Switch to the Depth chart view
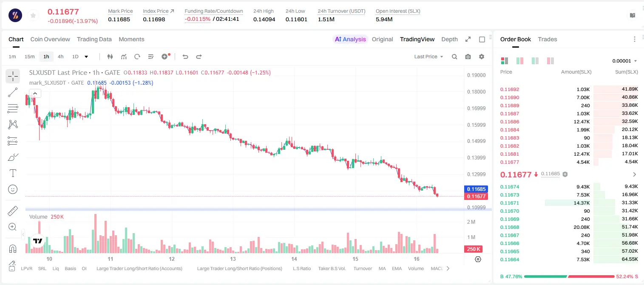 point(449,39)
